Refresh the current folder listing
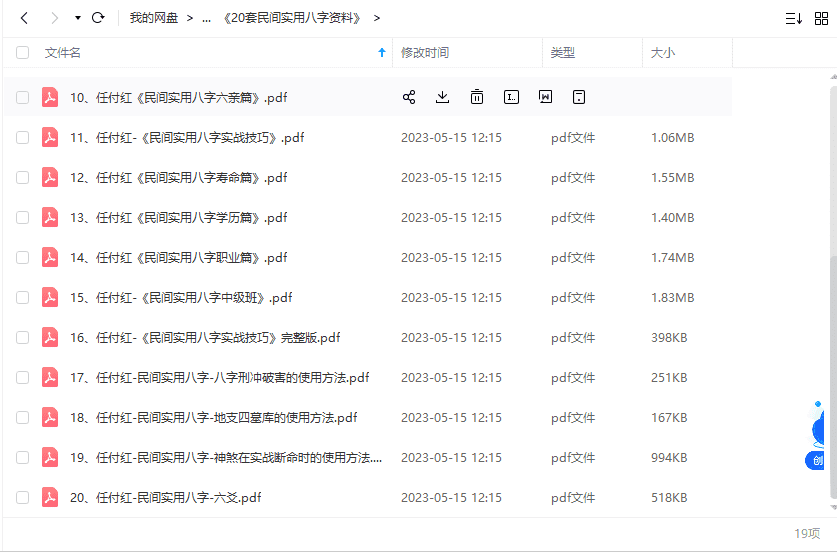 click(x=98, y=18)
